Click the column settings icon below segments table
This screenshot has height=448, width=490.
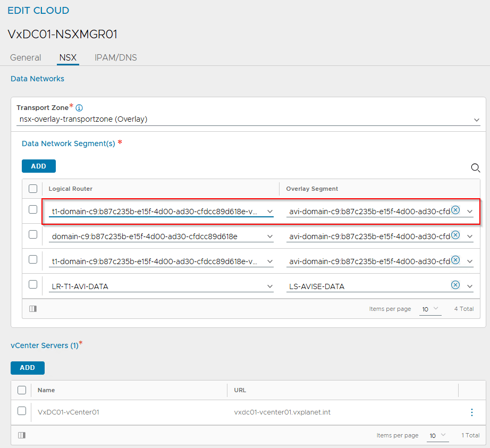tap(33, 309)
